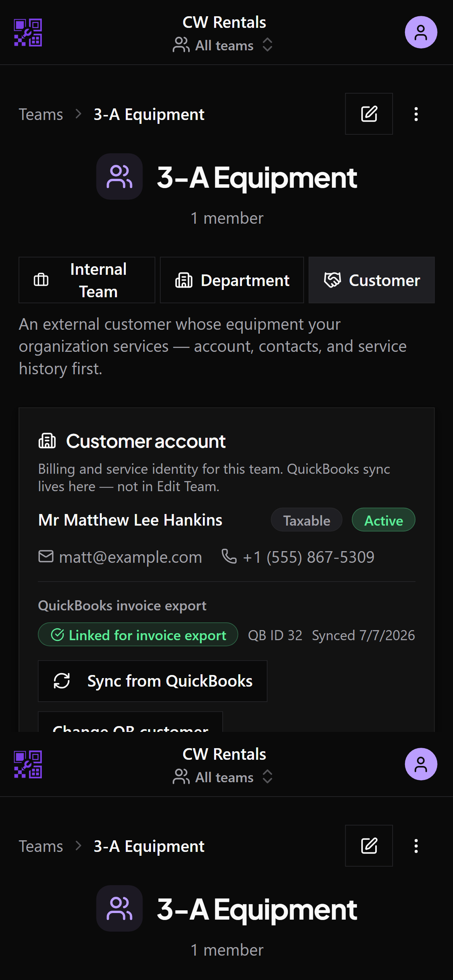453x980 pixels.
Task: Click the Taxable badge
Action: 307,520
